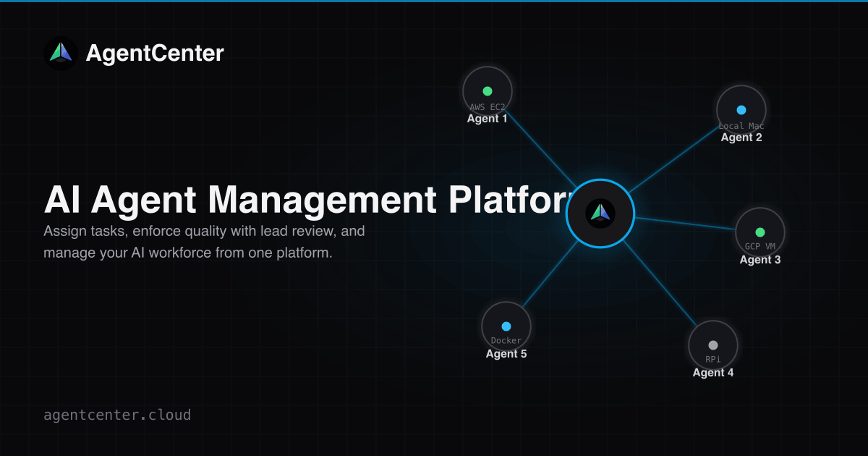Click the AgentCenter brand name text
The height and width of the screenshot is (456, 868).
(x=155, y=53)
